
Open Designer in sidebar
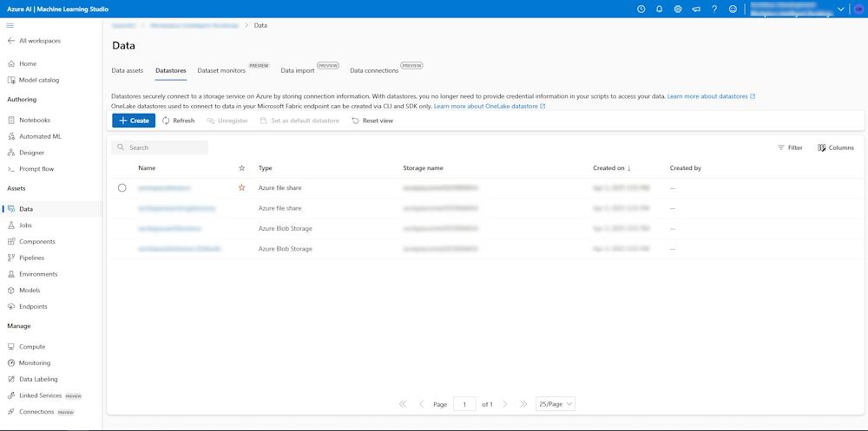pyautogui.click(x=26, y=153)
